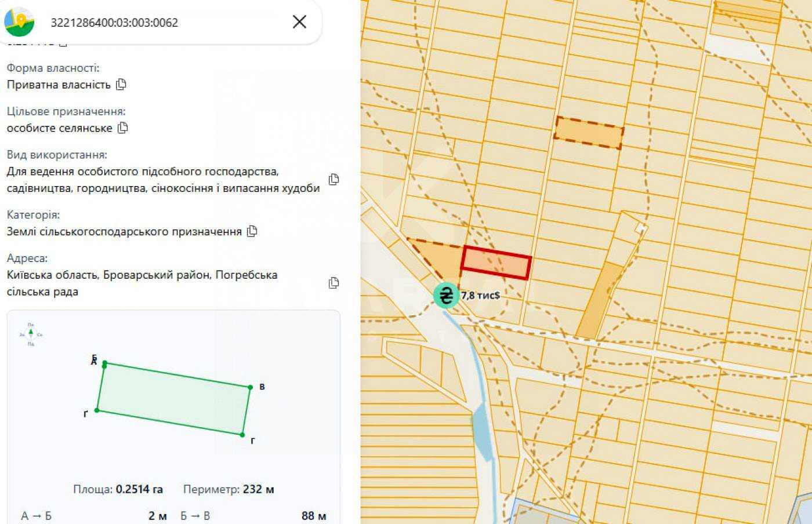
Task: Click the area value '0.2514 га'
Action: (139, 489)
